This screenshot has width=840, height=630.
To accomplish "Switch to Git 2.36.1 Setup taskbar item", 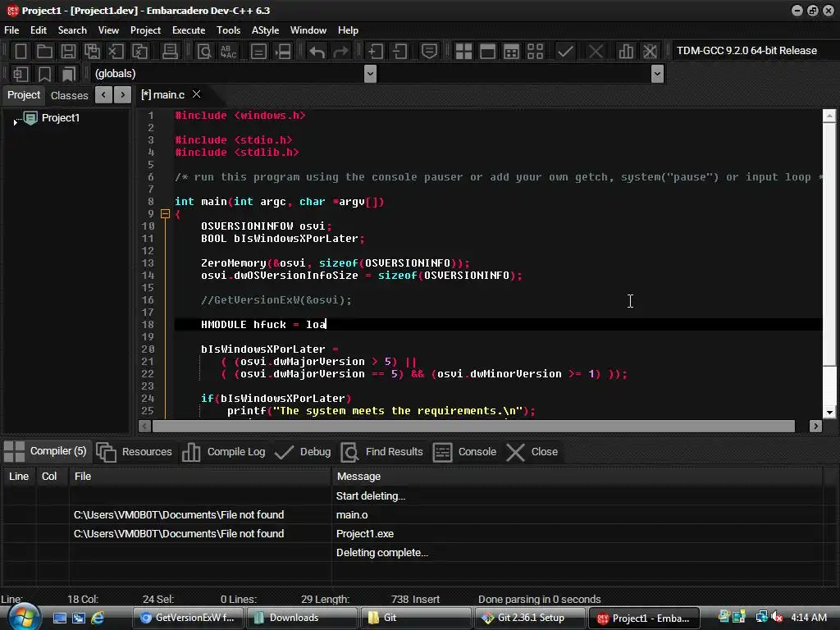I will pos(531,618).
